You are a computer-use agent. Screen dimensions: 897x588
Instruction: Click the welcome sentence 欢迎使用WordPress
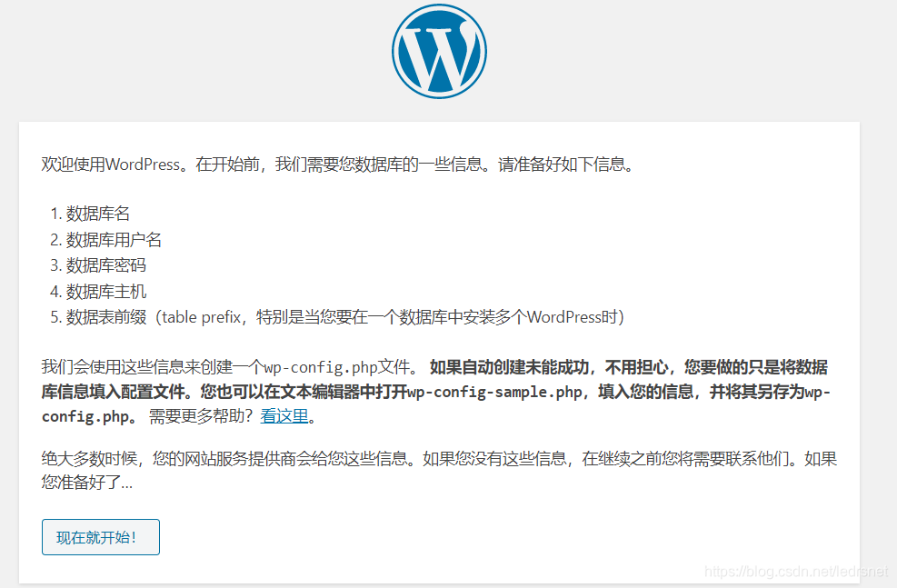(338, 164)
